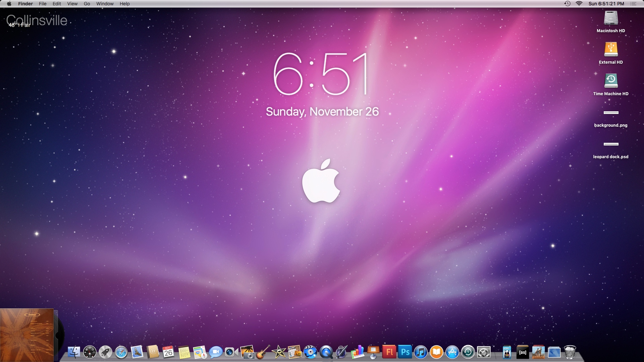
Task: Launch Launchpad rocket icon in dock
Action: tap(105, 352)
